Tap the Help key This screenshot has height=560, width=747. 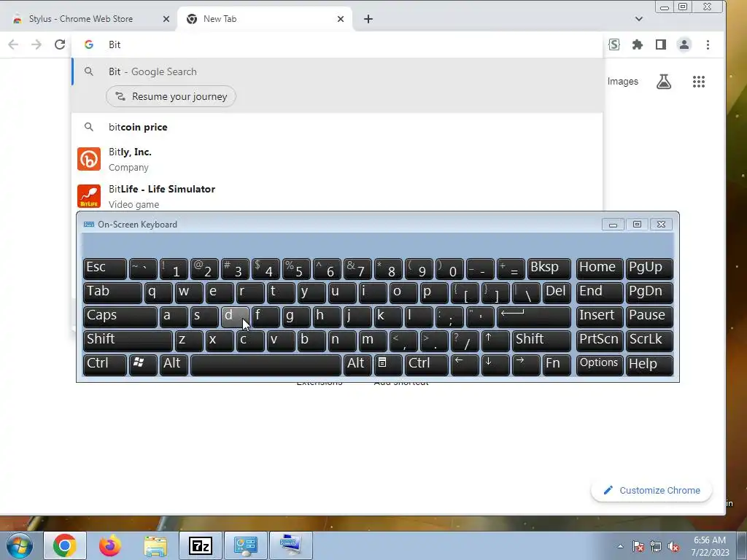[649, 365]
